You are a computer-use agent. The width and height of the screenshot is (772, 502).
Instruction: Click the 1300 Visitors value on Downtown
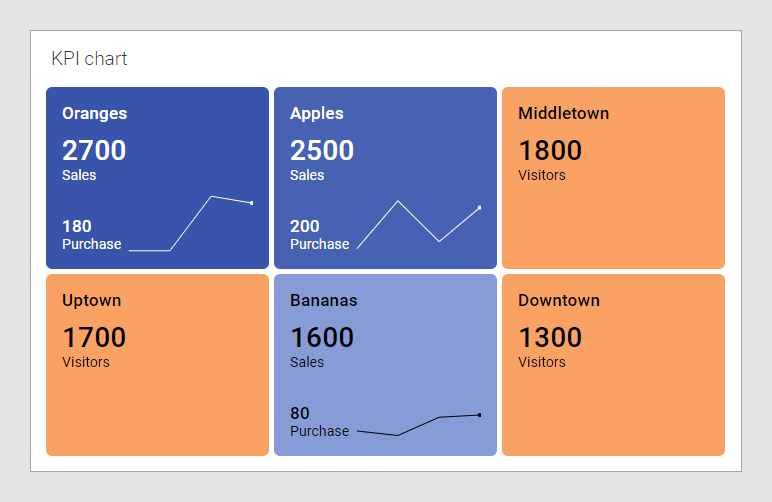coord(550,337)
